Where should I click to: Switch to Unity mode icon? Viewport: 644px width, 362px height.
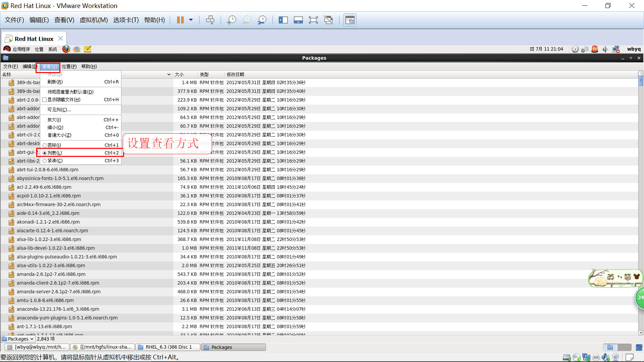pos(328,20)
